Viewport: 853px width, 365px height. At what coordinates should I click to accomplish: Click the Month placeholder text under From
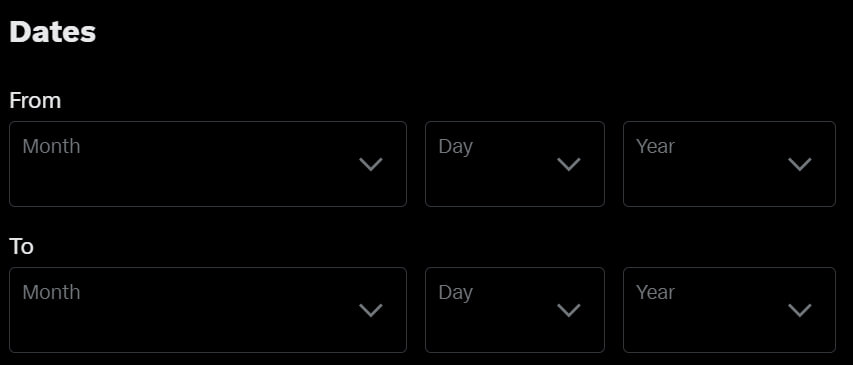point(51,146)
